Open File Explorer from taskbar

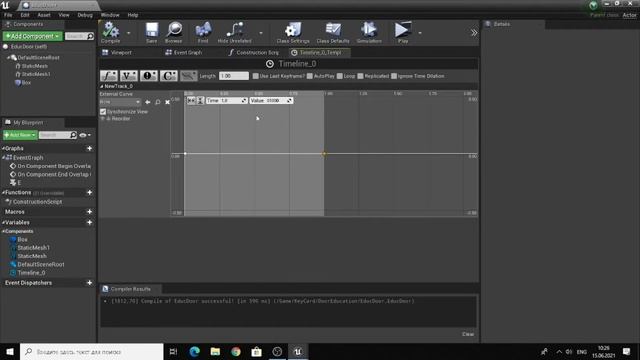(215, 351)
